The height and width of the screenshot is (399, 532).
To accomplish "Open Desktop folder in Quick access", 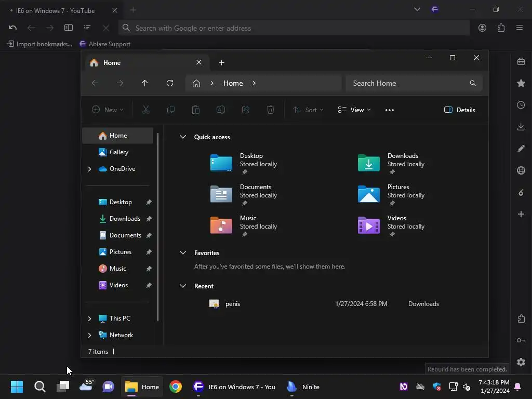I will point(243,163).
